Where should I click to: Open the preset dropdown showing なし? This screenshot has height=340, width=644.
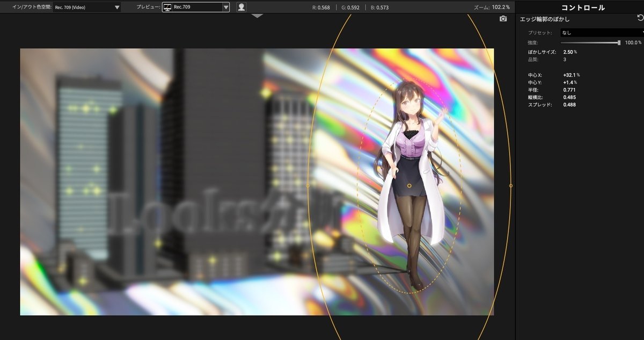click(602, 32)
